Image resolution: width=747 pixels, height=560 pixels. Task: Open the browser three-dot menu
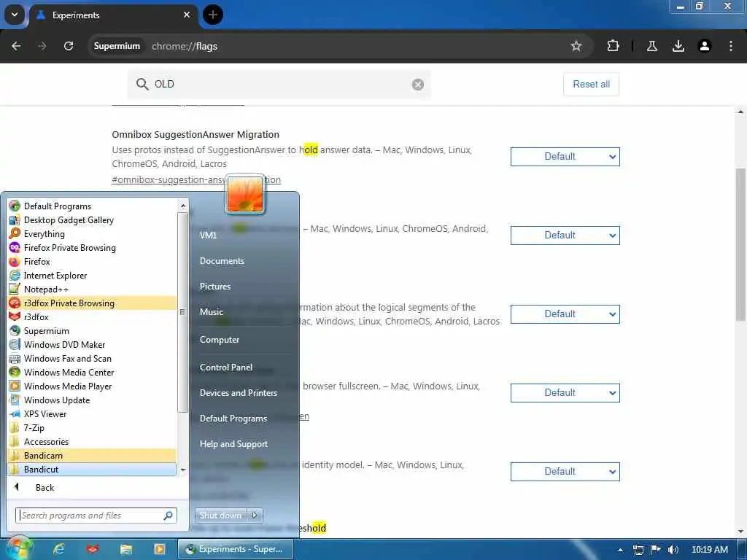tap(731, 46)
